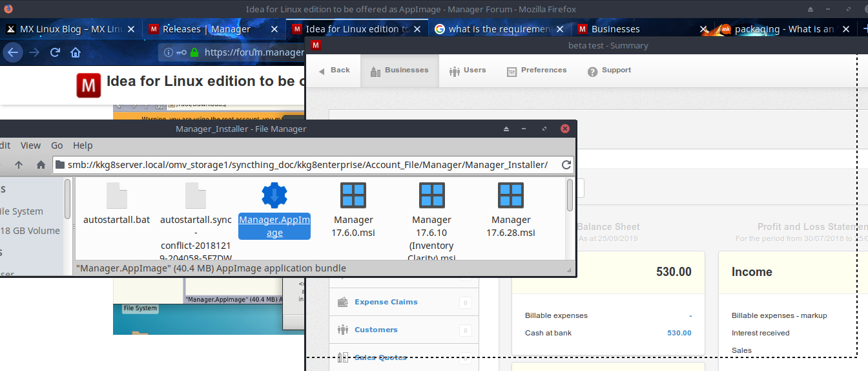This screenshot has height=371, width=868.
Task: Click the Income card heading
Action: coord(752,272)
